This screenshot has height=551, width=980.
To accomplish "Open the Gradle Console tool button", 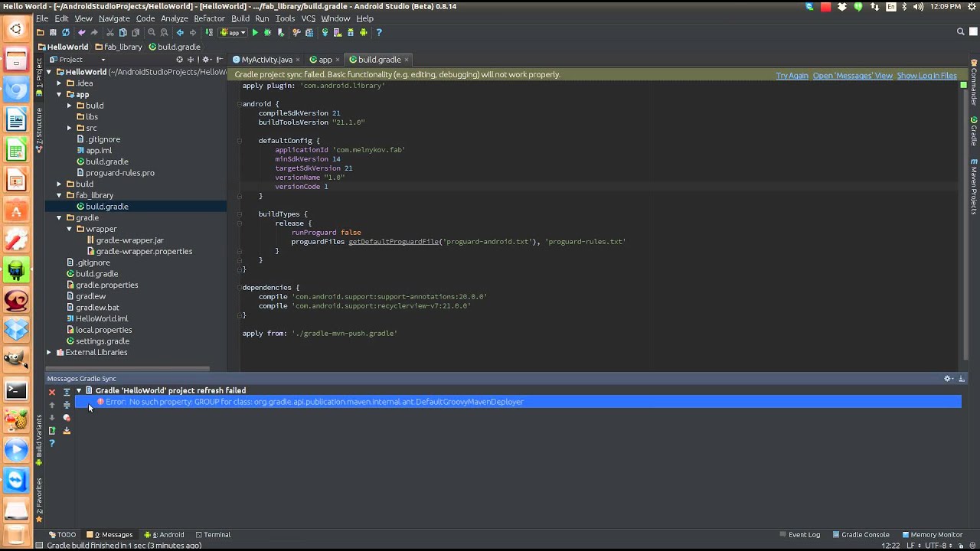I will [x=861, y=535].
